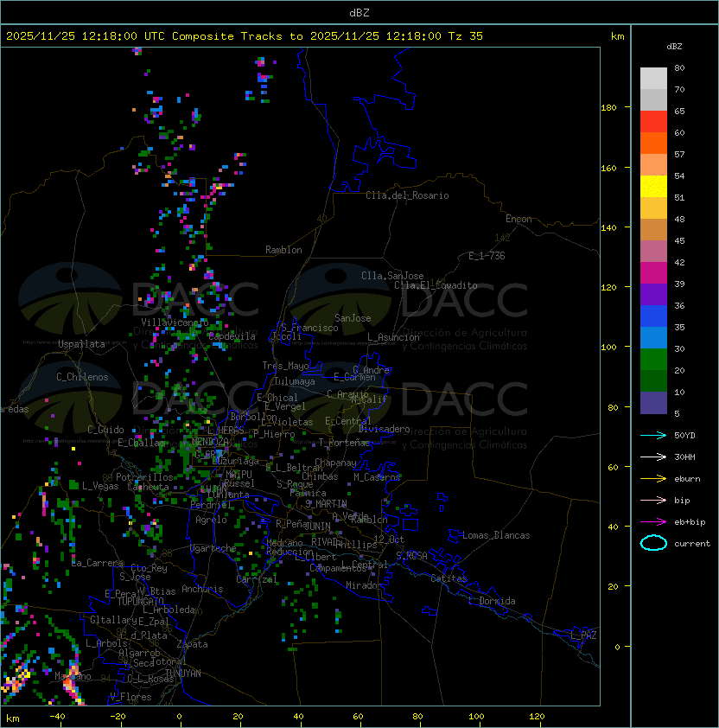Click the Villavicencio map label
Screen dimensions: 719x728
175,322
